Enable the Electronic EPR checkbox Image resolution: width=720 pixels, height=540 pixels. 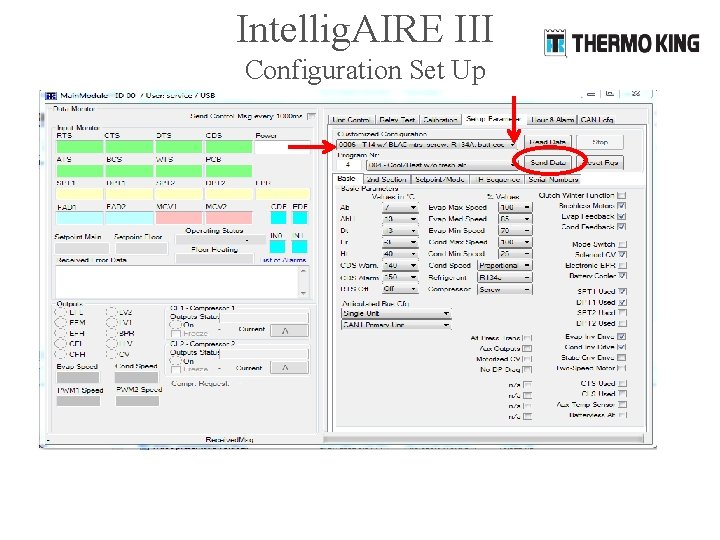tap(622, 265)
